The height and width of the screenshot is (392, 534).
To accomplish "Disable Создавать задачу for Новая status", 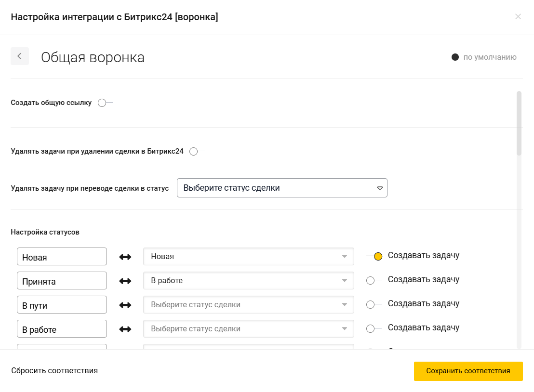I will click(374, 256).
